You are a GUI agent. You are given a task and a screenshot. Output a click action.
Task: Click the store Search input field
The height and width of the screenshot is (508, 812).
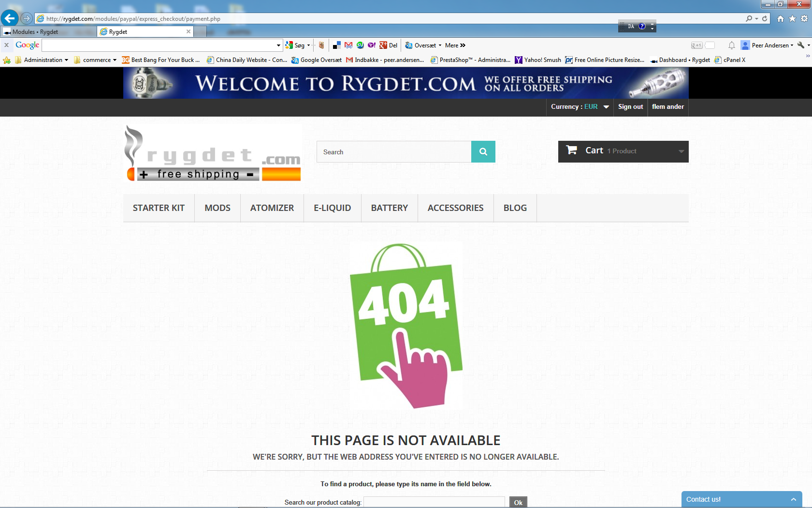(394, 152)
